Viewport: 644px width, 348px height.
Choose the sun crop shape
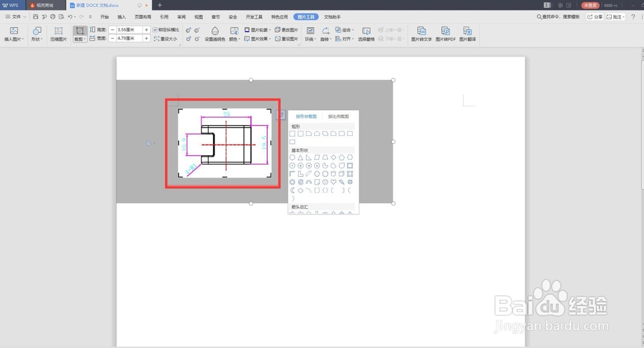350,182
